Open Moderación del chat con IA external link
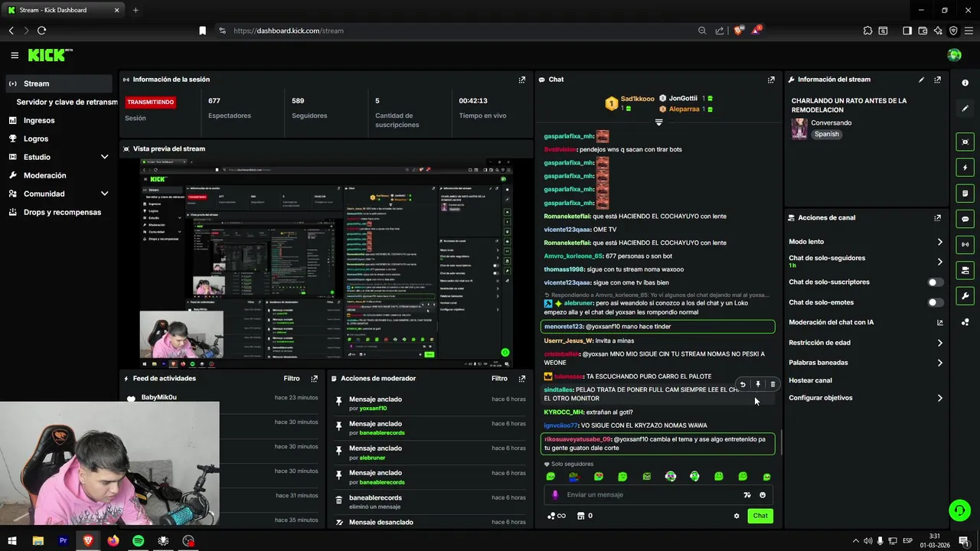 tap(939, 323)
